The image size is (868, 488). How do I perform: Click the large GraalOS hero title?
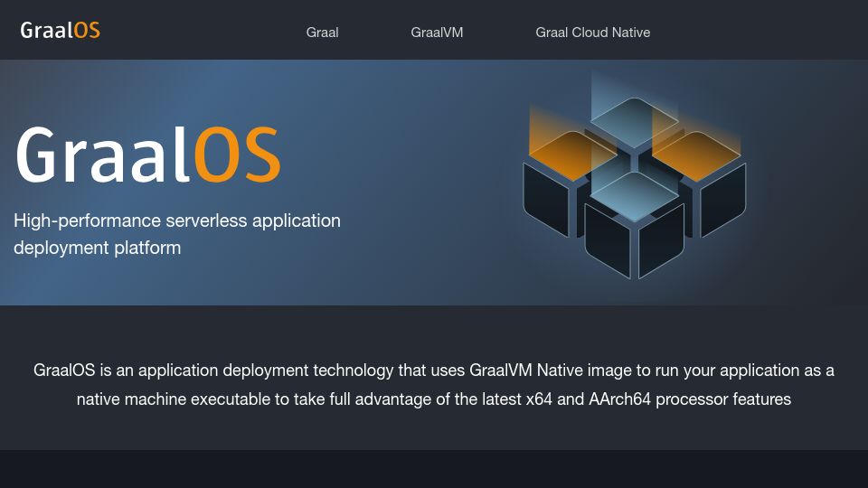click(x=148, y=155)
